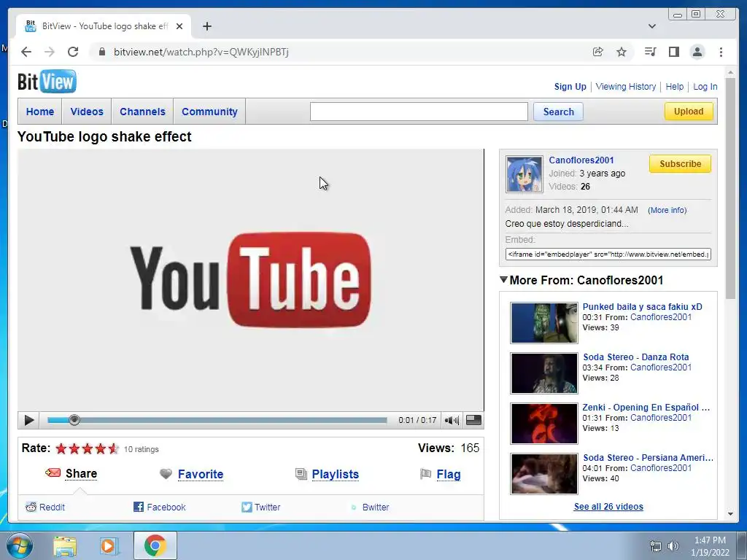Click the Search button
Viewport: 747px width, 560px height.
(x=558, y=112)
